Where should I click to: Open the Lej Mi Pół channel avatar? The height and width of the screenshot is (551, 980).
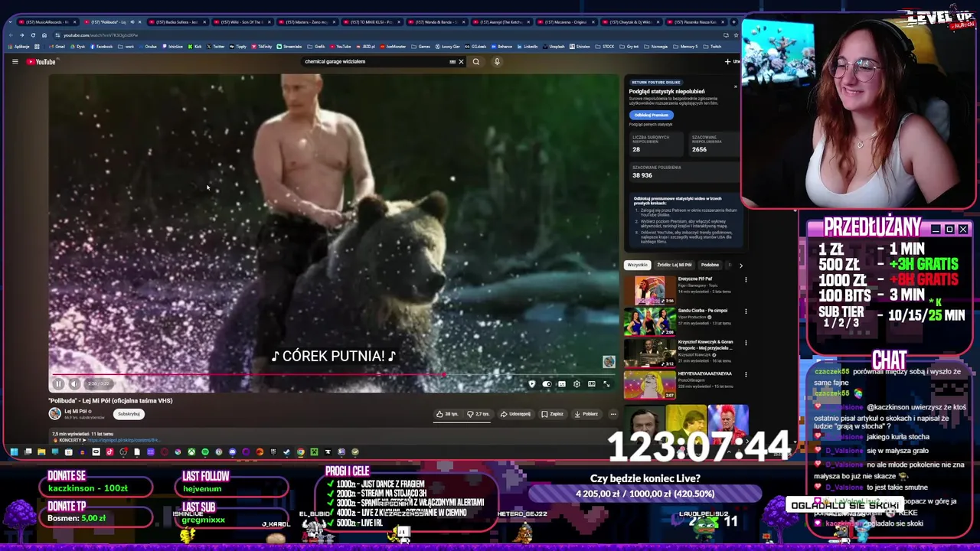coord(55,413)
